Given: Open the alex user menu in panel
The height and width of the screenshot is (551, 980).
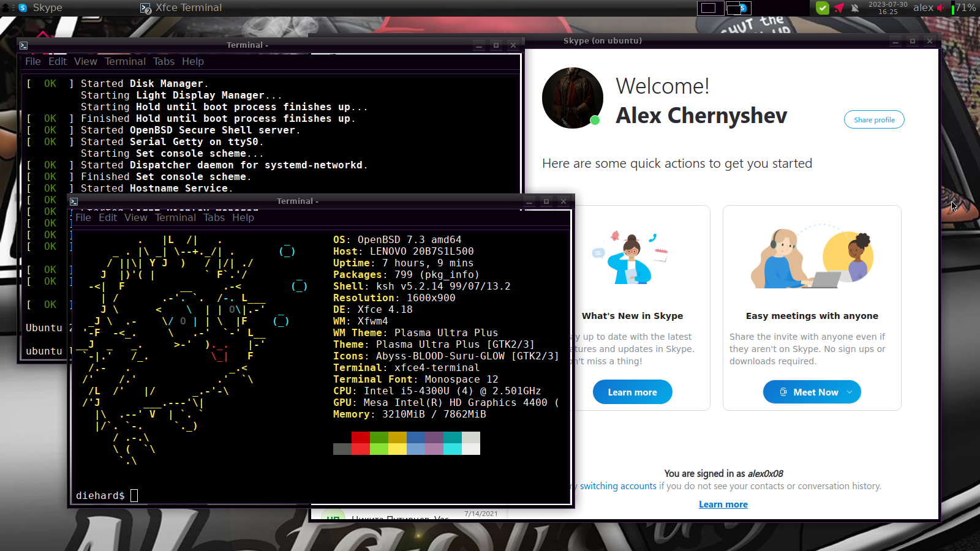Looking at the screenshot, I should pos(923,8).
